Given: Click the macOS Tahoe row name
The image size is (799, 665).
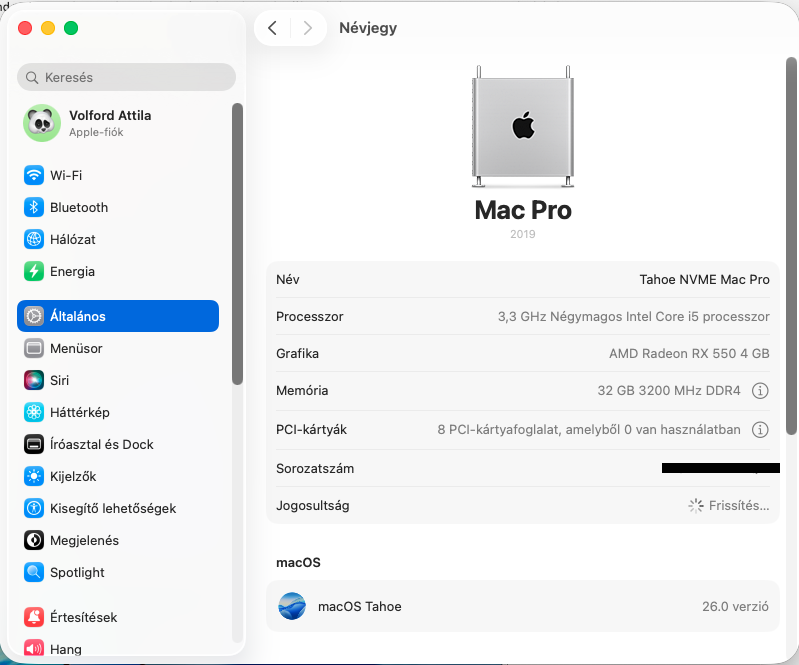Looking at the screenshot, I should [359, 606].
